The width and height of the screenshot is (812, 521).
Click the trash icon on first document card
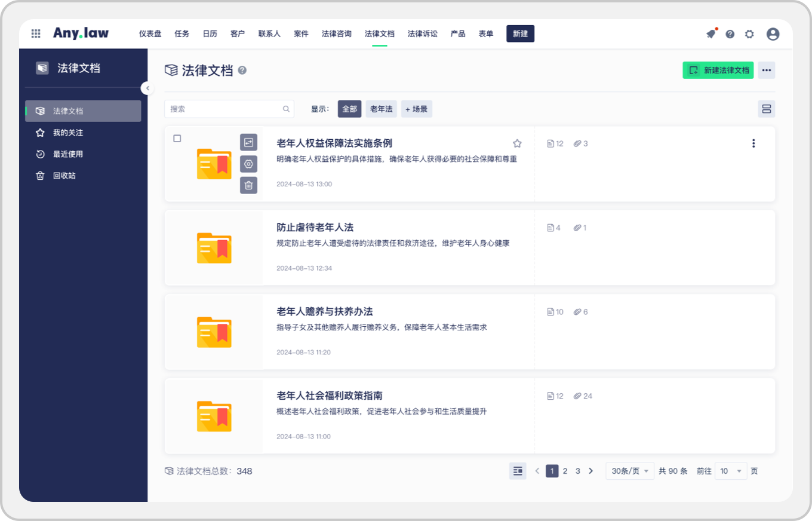(248, 185)
